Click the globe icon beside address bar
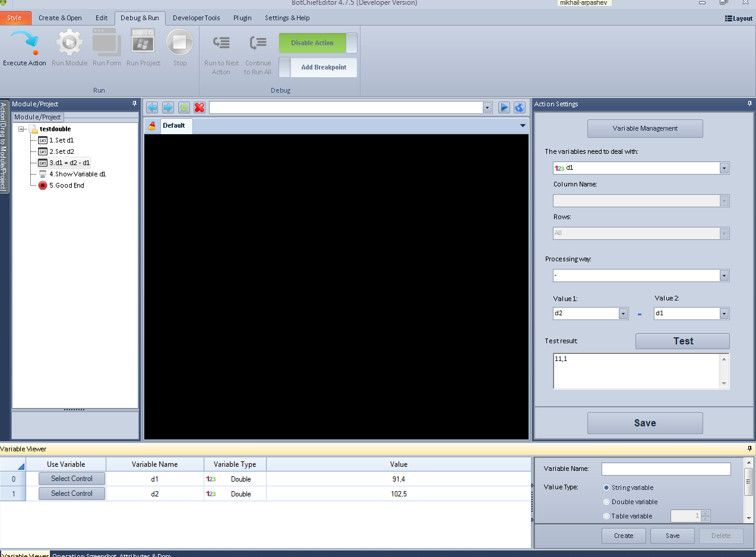 click(520, 107)
